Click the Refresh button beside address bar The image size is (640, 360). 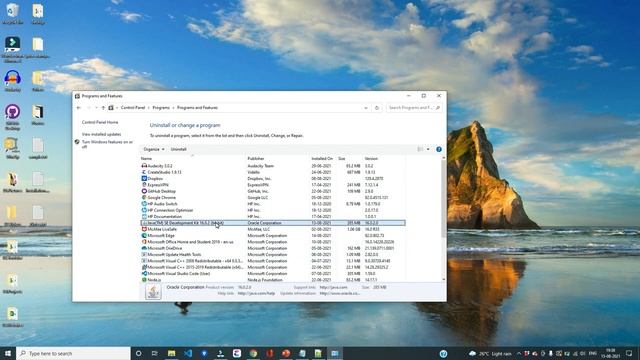coord(377,108)
